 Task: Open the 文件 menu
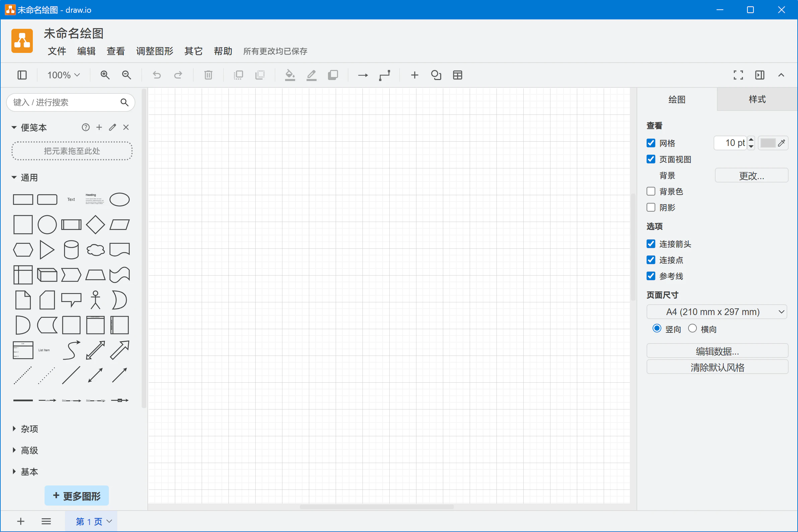pos(56,51)
